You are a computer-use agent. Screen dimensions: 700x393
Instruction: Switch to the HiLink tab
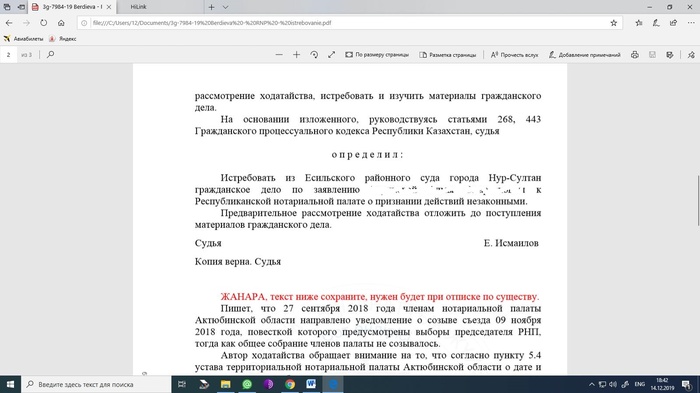click(x=138, y=7)
